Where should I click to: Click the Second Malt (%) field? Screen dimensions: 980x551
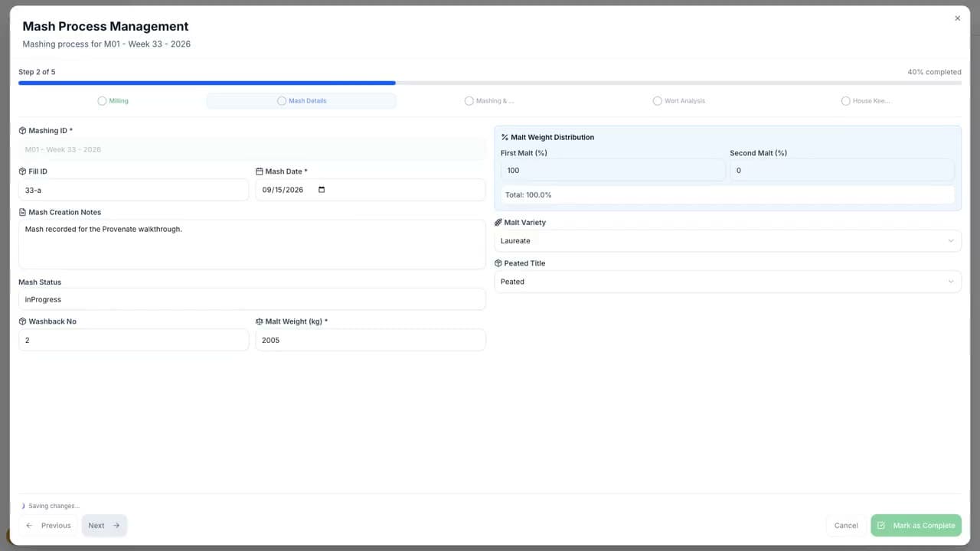click(842, 171)
